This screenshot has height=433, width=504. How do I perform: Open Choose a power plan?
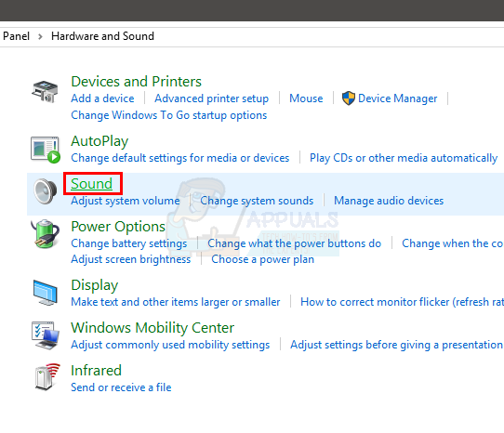point(262,259)
